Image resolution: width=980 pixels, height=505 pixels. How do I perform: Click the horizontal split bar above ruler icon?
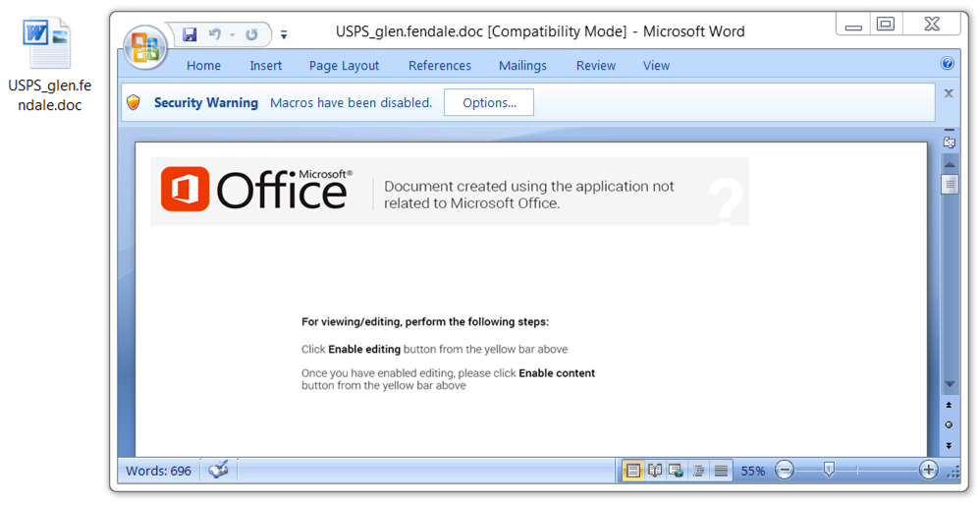950,130
